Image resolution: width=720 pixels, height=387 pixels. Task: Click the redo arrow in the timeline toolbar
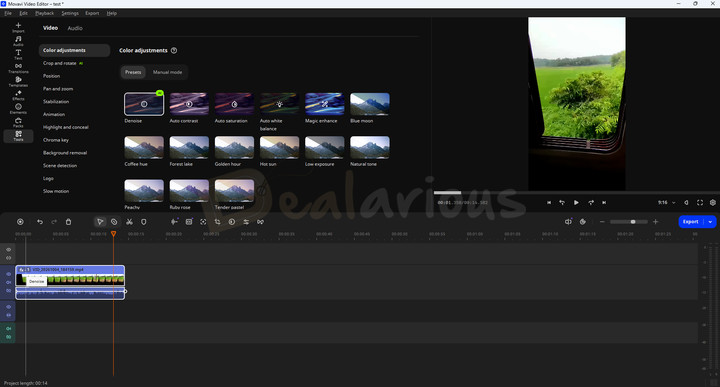(x=54, y=222)
